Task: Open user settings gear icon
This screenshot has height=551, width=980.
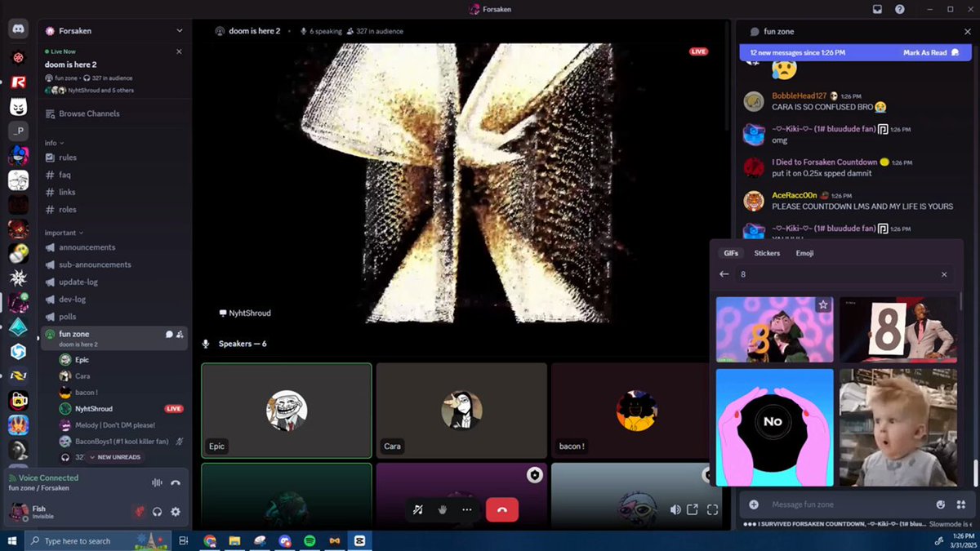Action: coord(176,512)
